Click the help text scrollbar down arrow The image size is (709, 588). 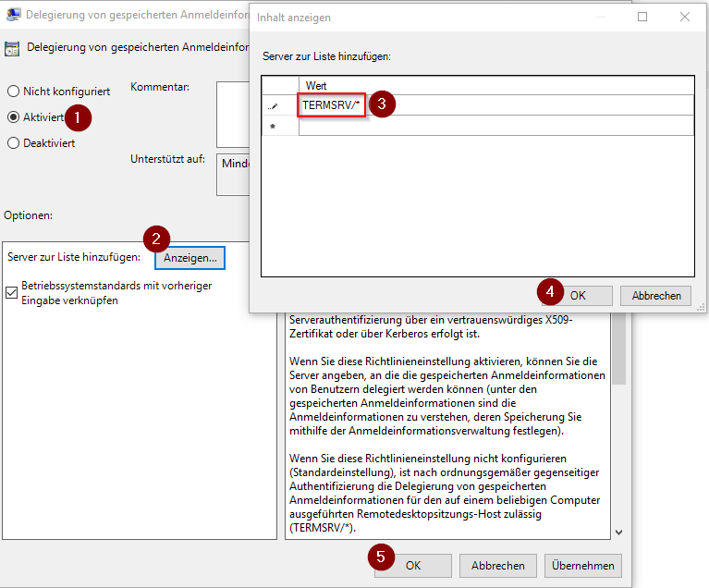[618, 533]
